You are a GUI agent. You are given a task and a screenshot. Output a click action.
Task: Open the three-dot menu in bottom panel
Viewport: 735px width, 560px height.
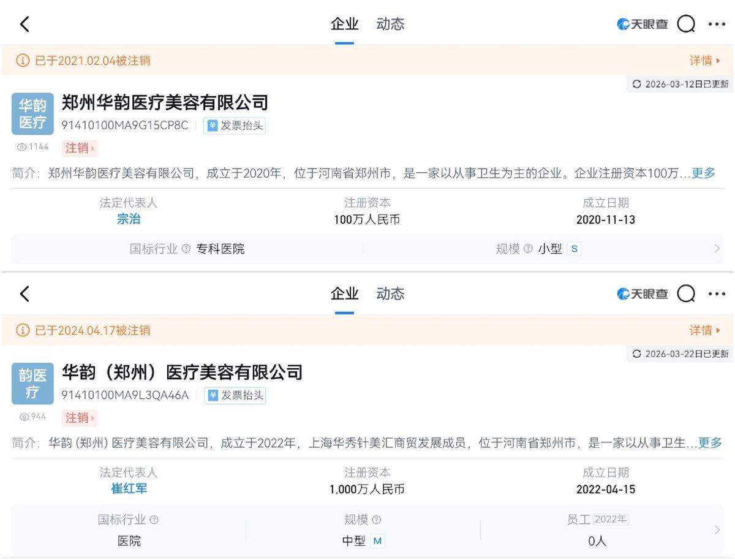click(x=717, y=294)
